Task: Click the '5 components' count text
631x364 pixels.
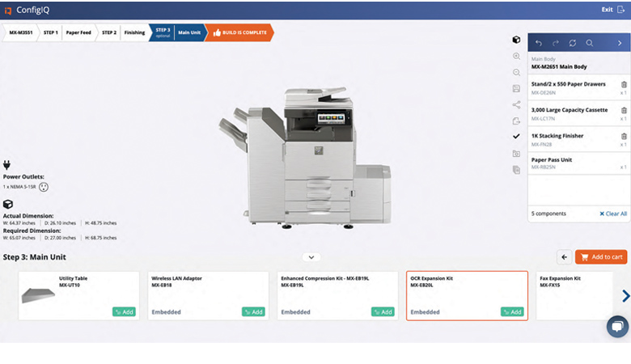Action: 548,214
